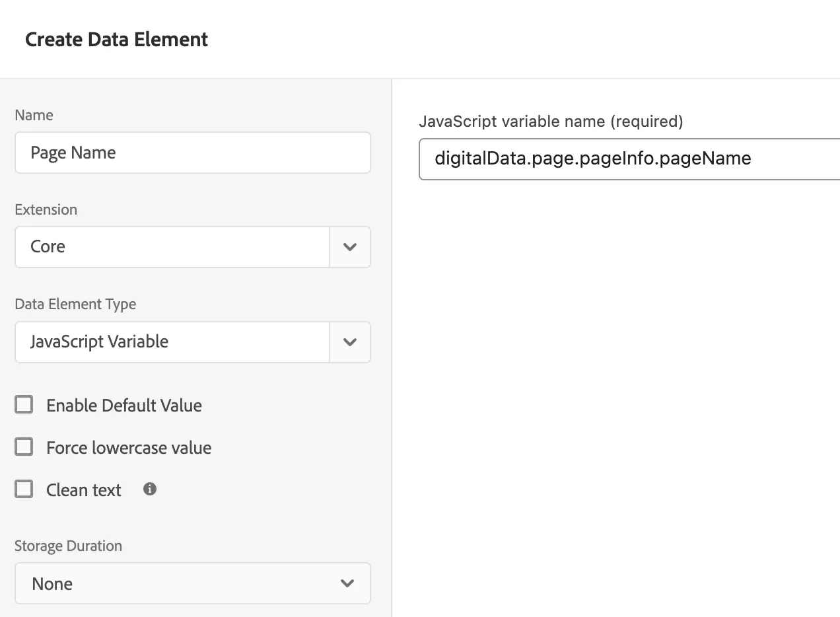Click the Storage Duration label
The image size is (840, 617).
(x=68, y=546)
